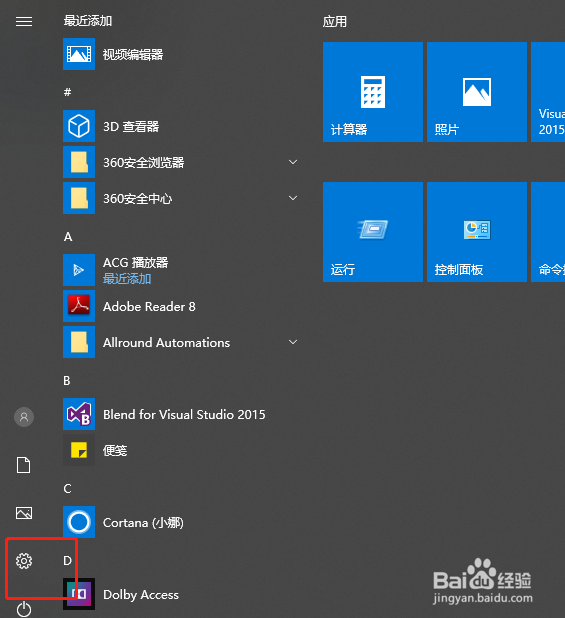
Task: Launch Cortana circle icon
Action: (x=79, y=522)
